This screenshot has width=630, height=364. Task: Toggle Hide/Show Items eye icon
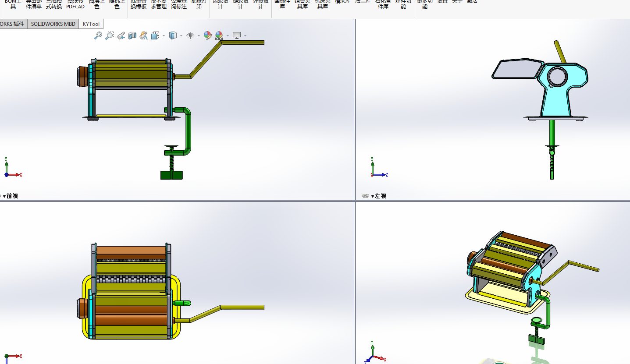pyautogui.click(x=190, y=35)
